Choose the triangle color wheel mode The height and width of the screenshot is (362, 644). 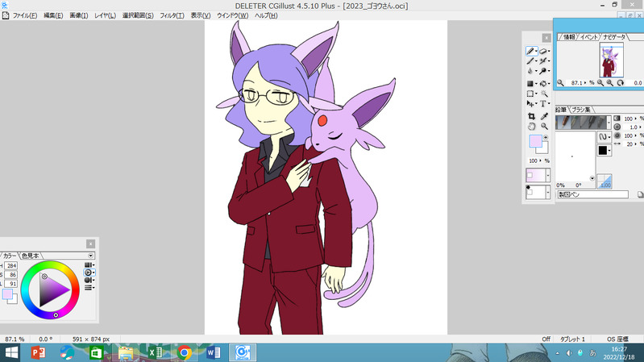[88, 273]
